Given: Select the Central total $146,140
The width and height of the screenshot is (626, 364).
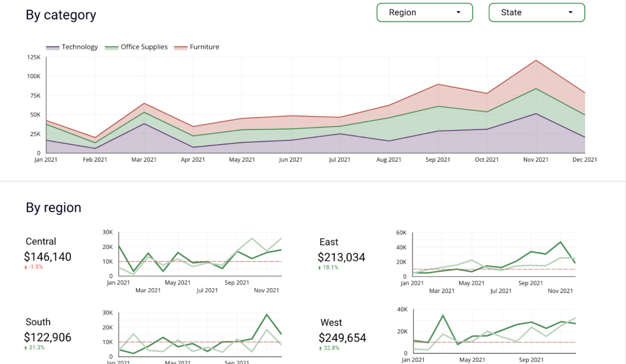Looking at the screenshot, I should coord(48,257).
